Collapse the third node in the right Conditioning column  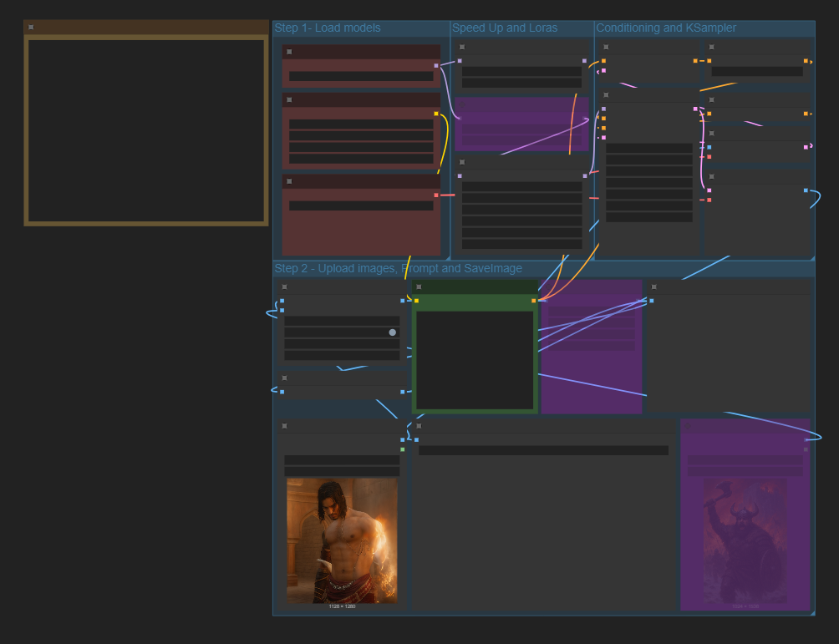712,133
